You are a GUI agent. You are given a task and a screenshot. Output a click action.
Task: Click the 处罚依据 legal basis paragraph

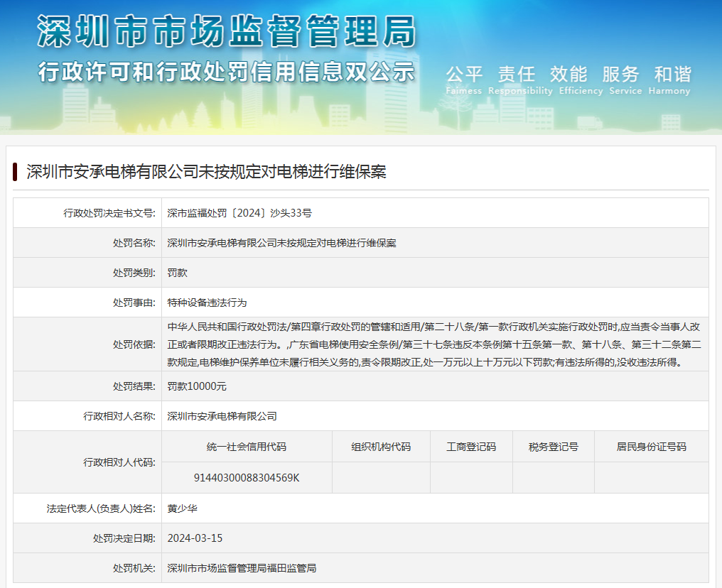click(434, 344)
